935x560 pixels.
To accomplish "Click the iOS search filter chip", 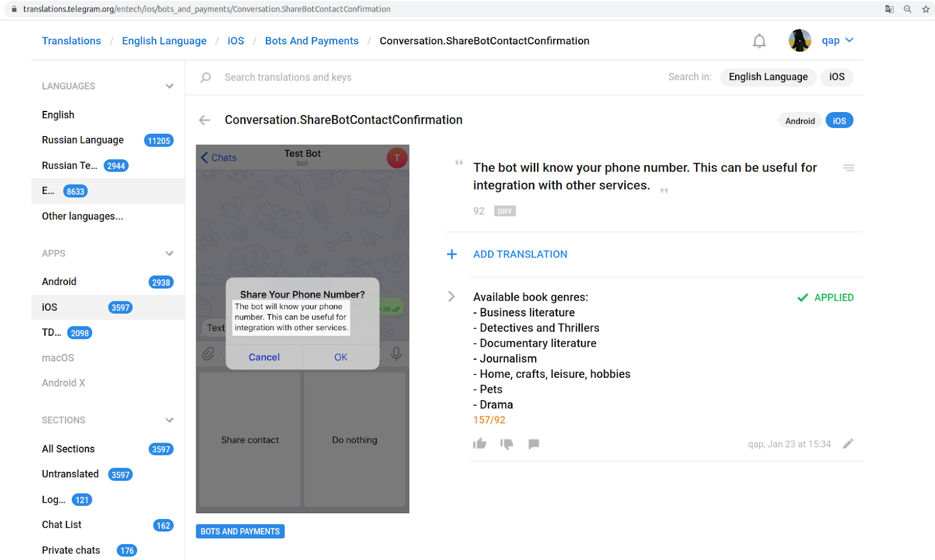I will [x=837, y=77].
